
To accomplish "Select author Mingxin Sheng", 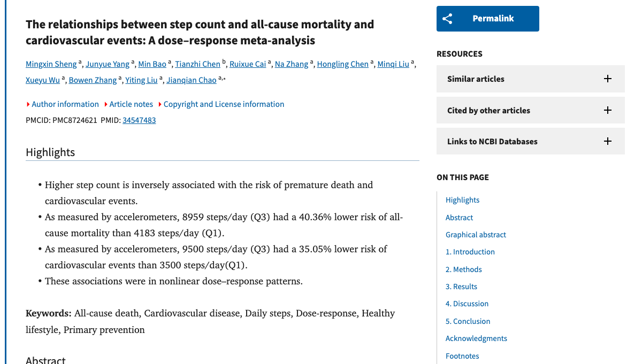I will click(x=51, y=64).
